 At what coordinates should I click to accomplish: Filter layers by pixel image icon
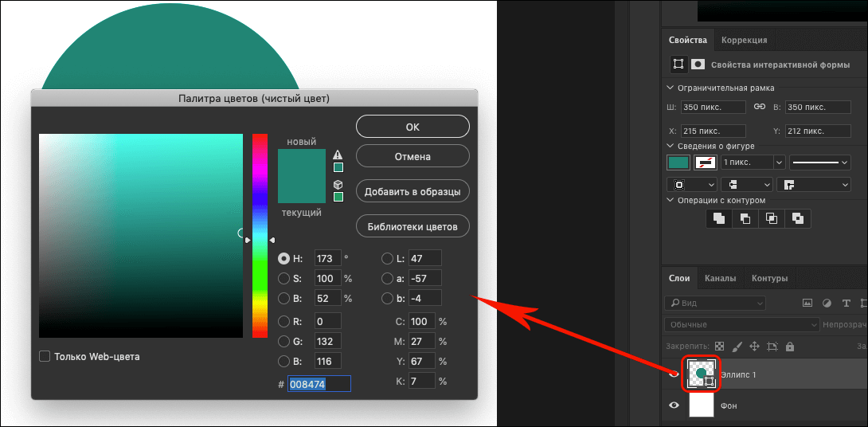click(807, 303)
